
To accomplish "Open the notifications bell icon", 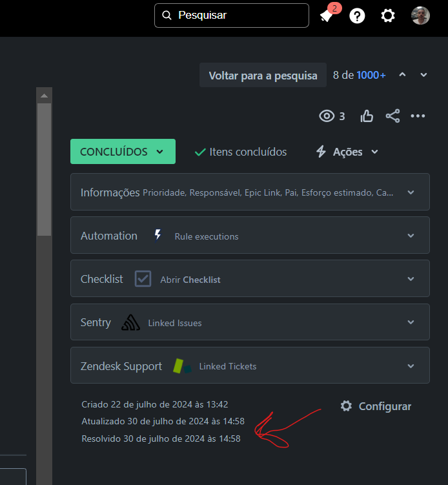I will pos(327,15).
